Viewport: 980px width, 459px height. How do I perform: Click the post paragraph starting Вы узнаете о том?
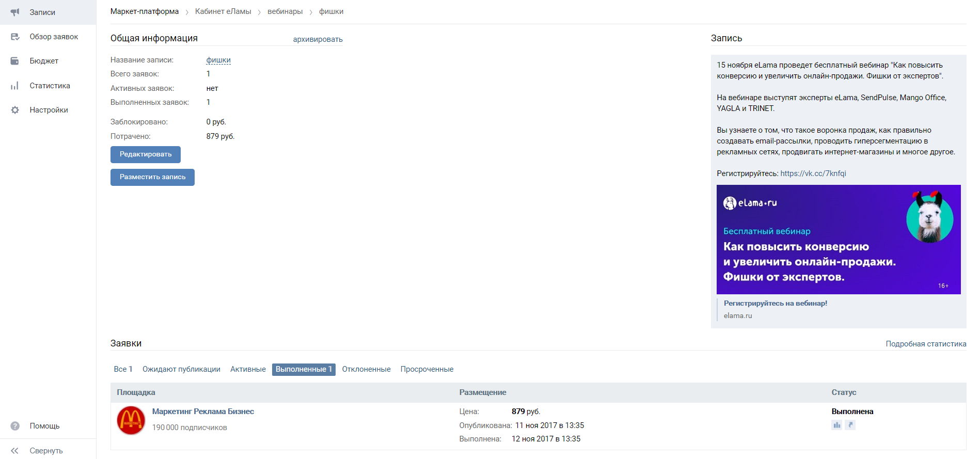click(836, 141)
